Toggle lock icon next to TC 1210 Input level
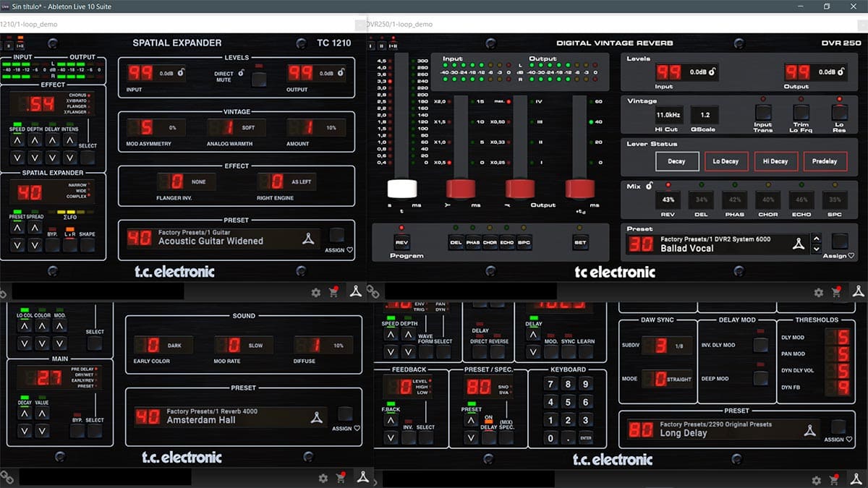Image resolution: width=868 pixels, height=488 pixels. [181, 72]
